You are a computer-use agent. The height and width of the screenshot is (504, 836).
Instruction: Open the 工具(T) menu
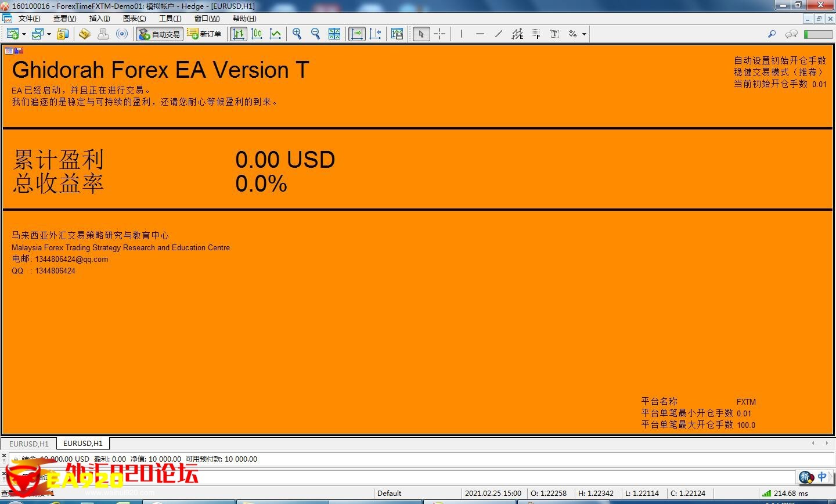pyautogui.click(x=170, y=19)
